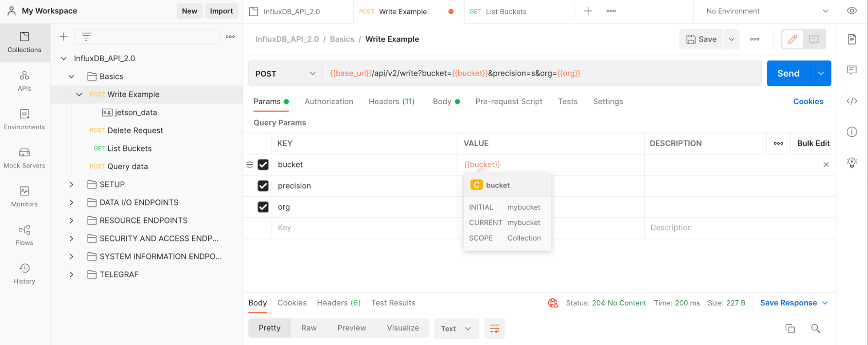Expand the DATA I/O ENDPOINTS folder
868x345 pixels.
[x=72, y=203]
